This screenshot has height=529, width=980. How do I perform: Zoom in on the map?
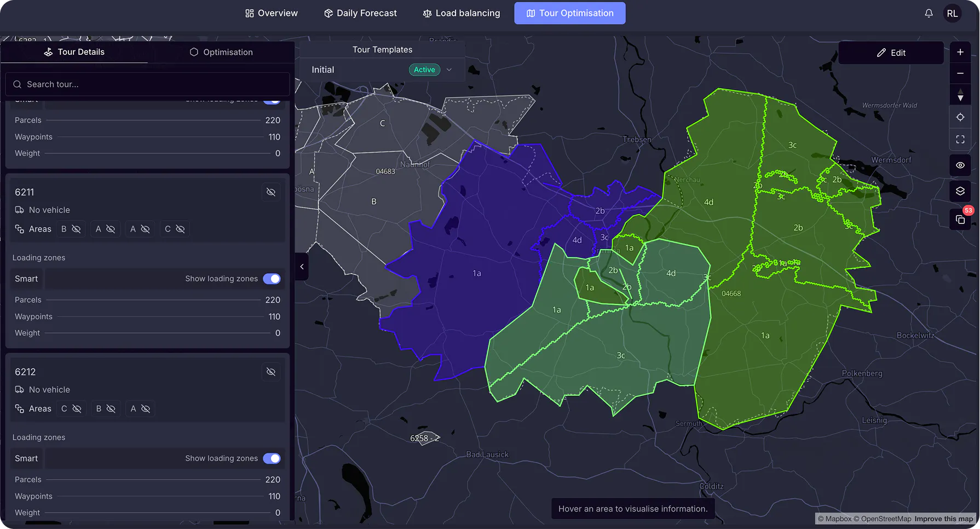point(960,52)
